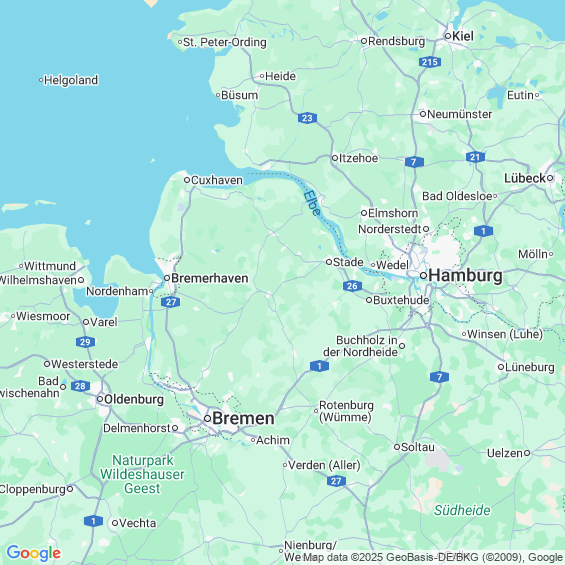The image size is (565, 565).
Task: Click the A28 highway shield near Oldenburg
Action: [80, 386]
